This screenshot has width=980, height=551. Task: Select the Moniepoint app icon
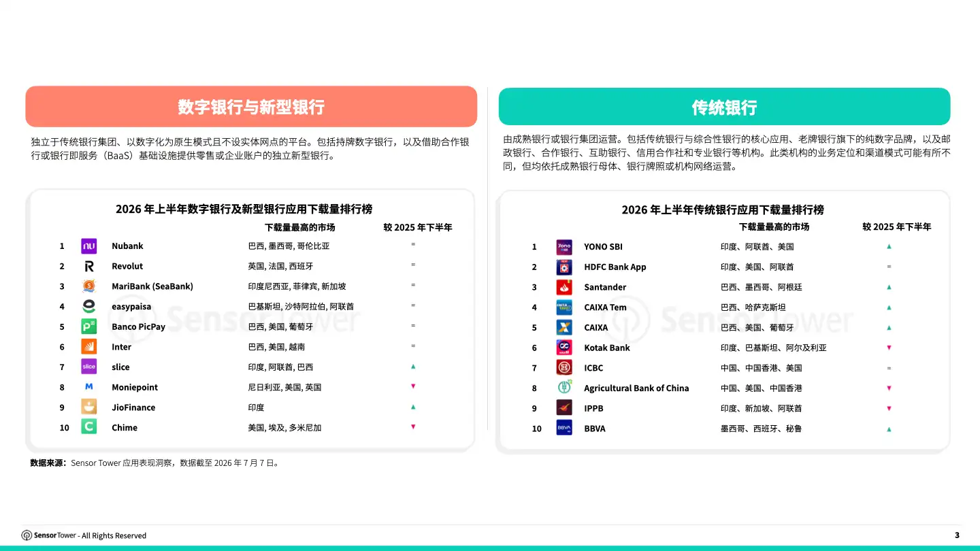point(88,387)
